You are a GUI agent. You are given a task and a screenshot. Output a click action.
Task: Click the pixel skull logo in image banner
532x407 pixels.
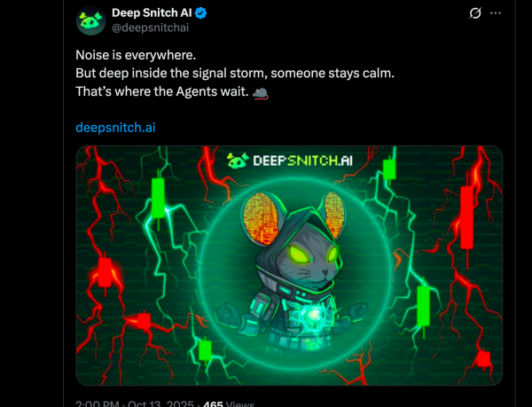(x=238, y=160)
